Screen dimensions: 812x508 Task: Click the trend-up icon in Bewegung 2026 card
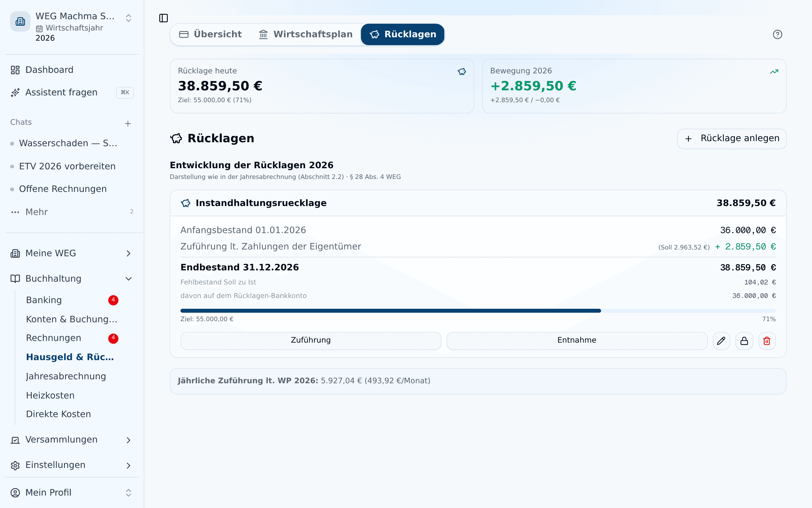[774, 72]
